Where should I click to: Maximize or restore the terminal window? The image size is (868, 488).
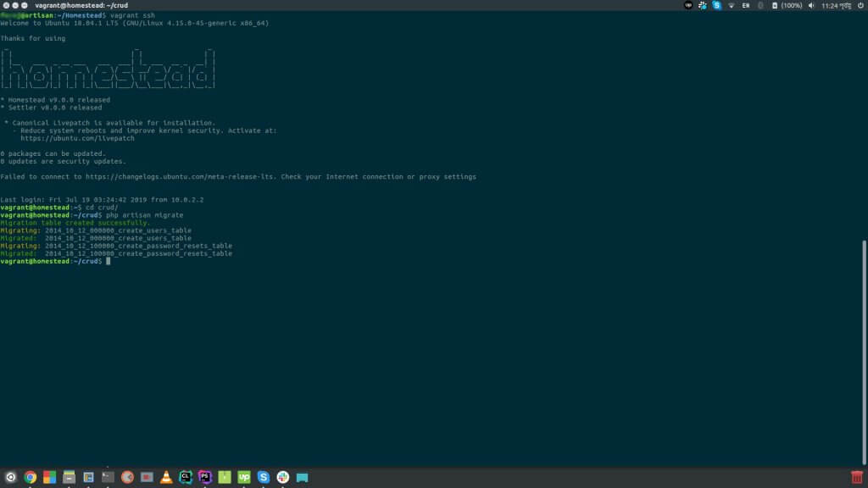(24, 6)
